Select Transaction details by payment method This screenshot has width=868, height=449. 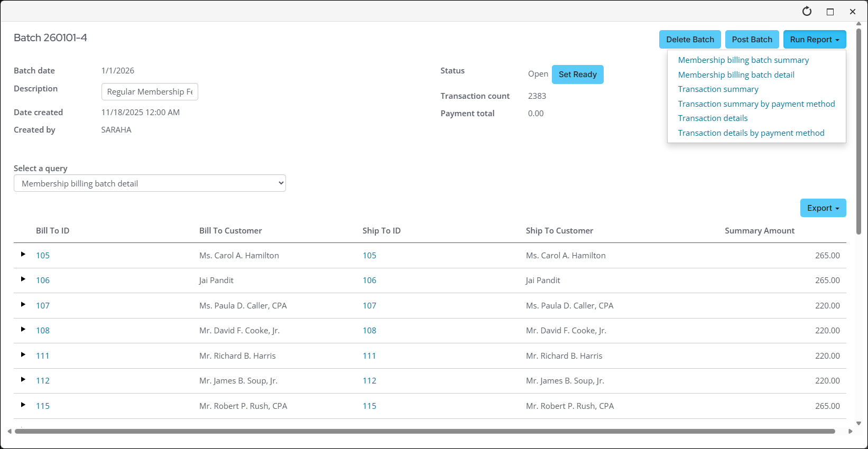pyautogui.click(x=751, y=133)
